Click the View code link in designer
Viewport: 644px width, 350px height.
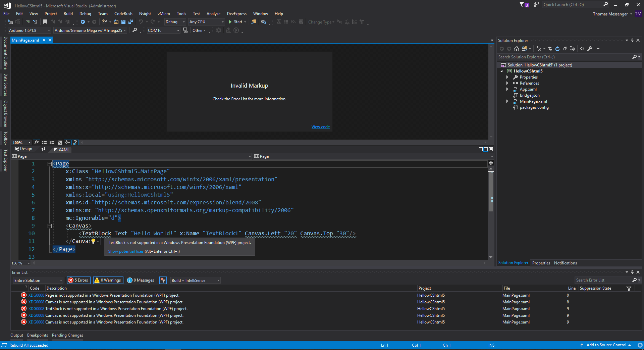tap(320, 127)
